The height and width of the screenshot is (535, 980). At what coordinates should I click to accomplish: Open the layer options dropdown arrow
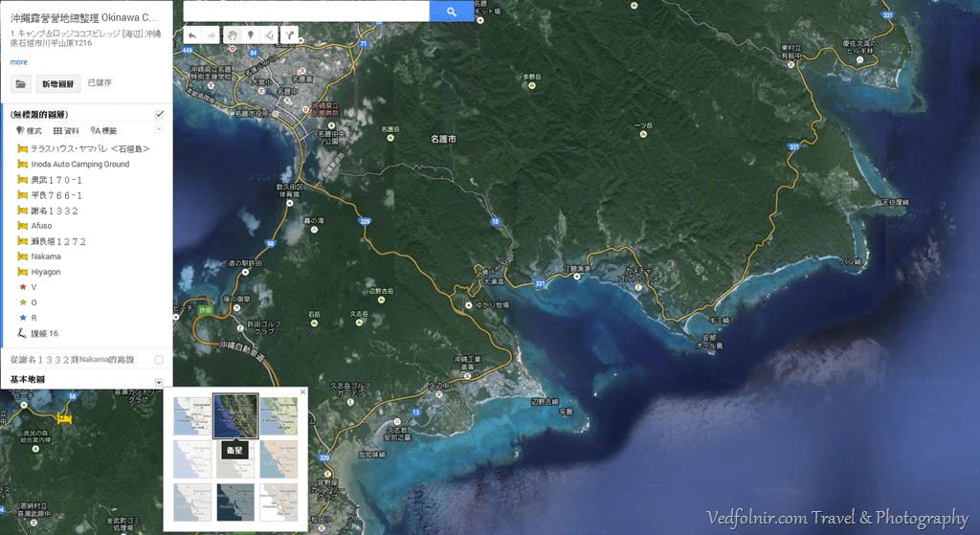click(159, 129)
